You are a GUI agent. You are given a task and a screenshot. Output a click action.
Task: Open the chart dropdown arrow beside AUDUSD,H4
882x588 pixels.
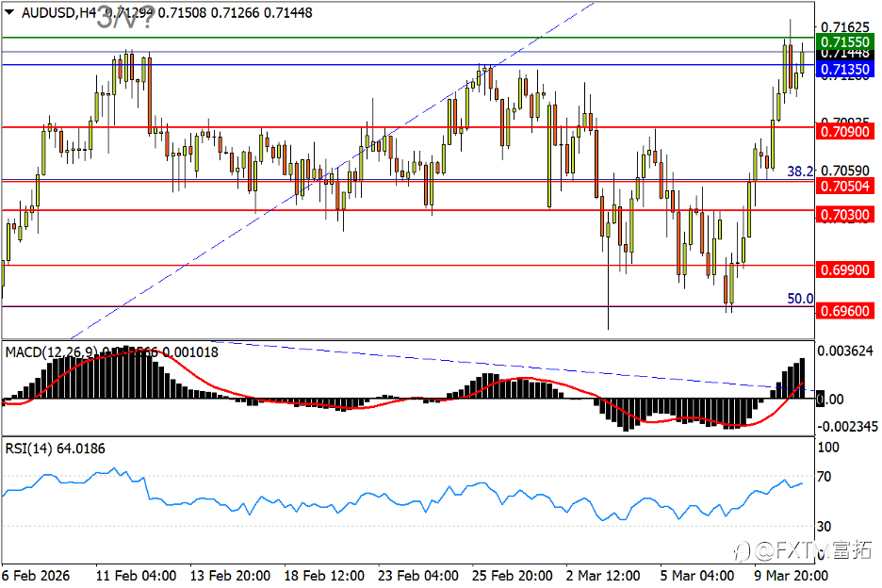pos(9,12)
